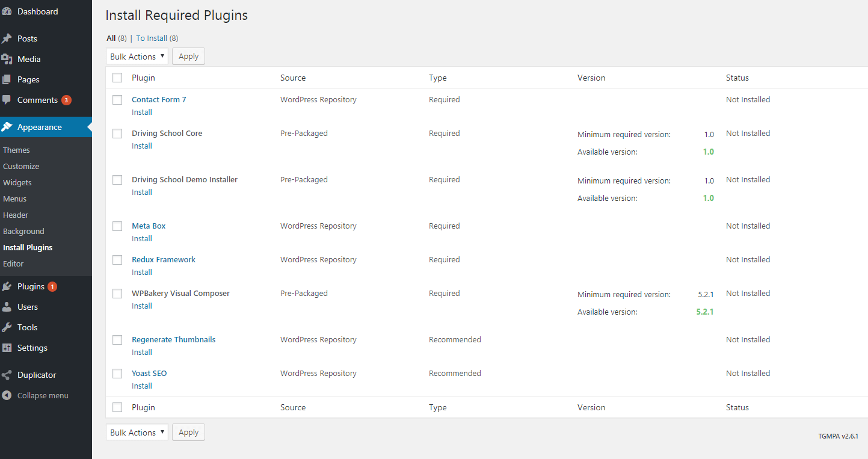The height and width of the screenshot is (459, 868).
Task: Click the TGMPA v2.6.1 version text
Action: 838,436
